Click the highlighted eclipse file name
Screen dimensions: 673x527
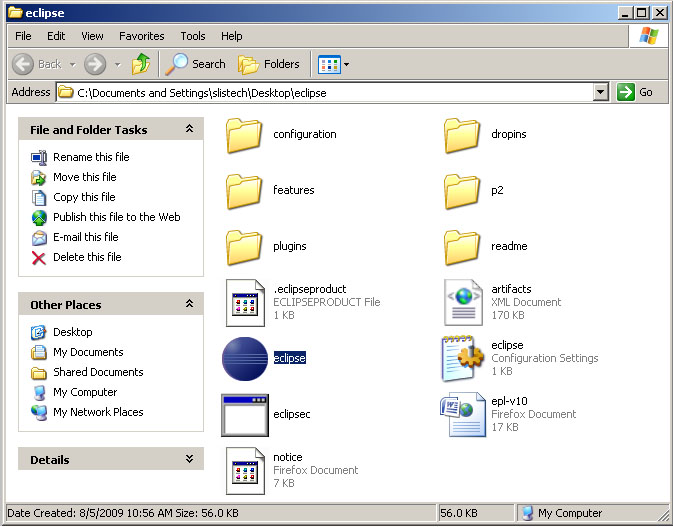[x=290, y=357]
